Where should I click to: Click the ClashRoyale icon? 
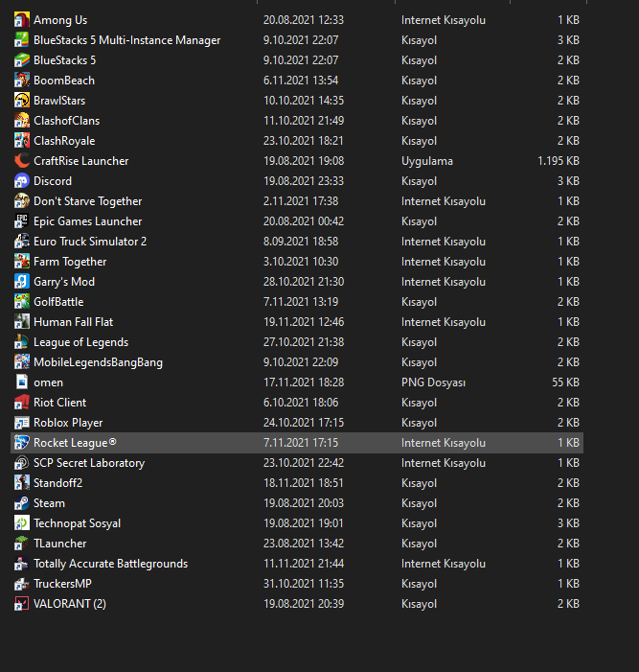22,141
